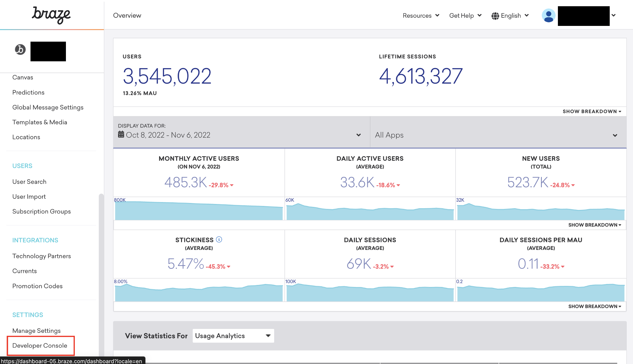The image size is (633, 364).
Task: Open Templates & Media section
Action: pos(40,122)
